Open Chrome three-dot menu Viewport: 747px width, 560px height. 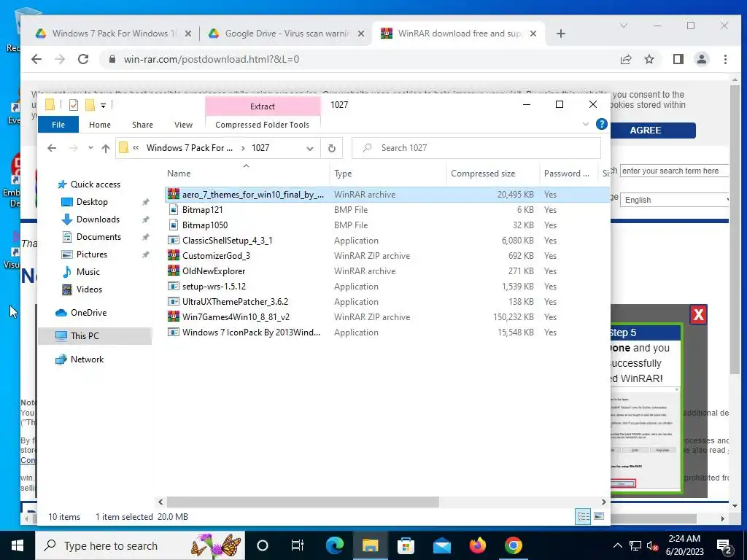coord(725,59)
